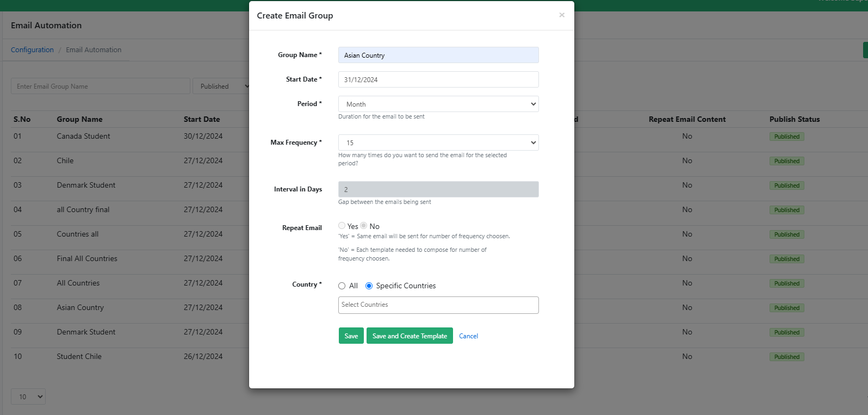Click the Group Name column header
This screenshot has width=868, height=415.
(79, 119)
